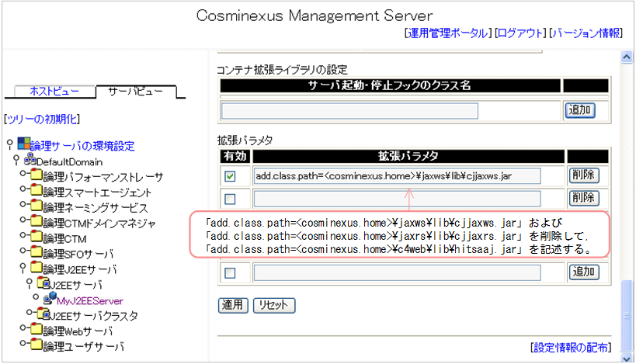The image size is (636, 364).
Task: Select the サーバビュー tab
Action: (x=135, y=92)
